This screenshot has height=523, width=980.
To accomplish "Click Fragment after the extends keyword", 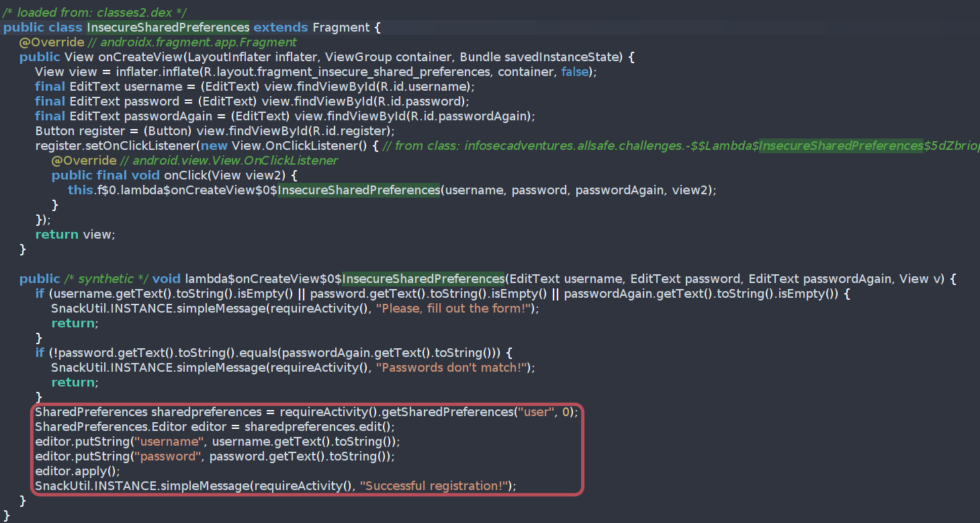I will pos(341,28).
